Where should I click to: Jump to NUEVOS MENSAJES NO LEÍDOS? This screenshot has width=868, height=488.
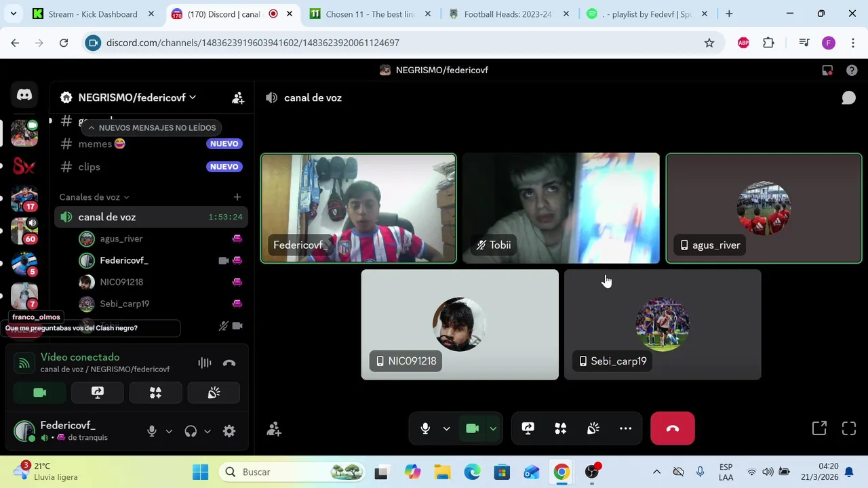click(x=151, y=128)
